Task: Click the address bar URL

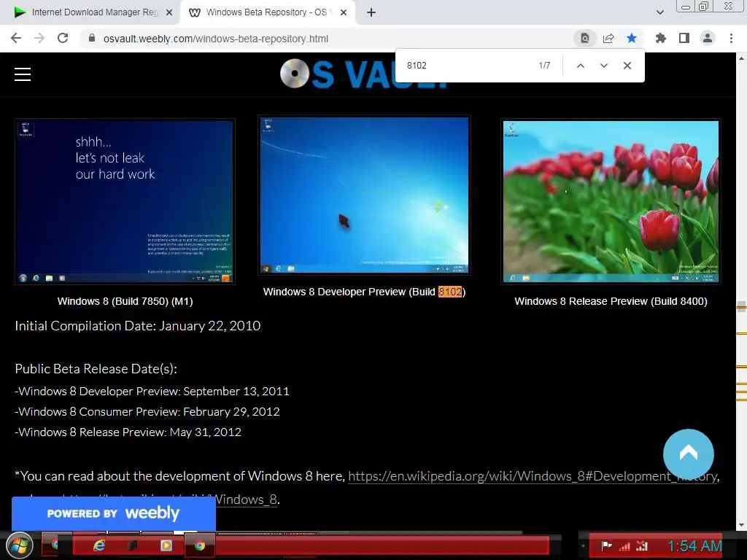Action: coord(216,39)
